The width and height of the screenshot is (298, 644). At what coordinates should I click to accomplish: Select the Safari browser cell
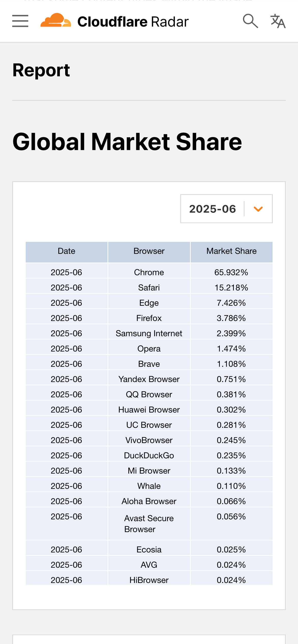[149, 288]
